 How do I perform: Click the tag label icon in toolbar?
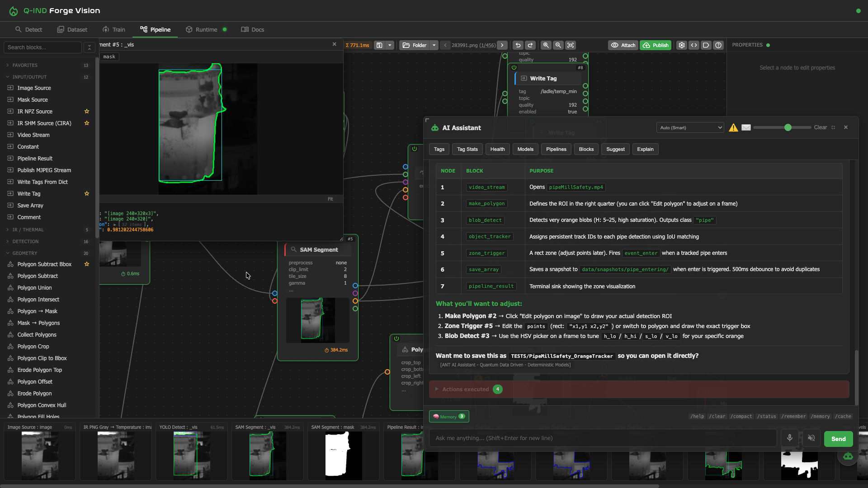(706, 45)
